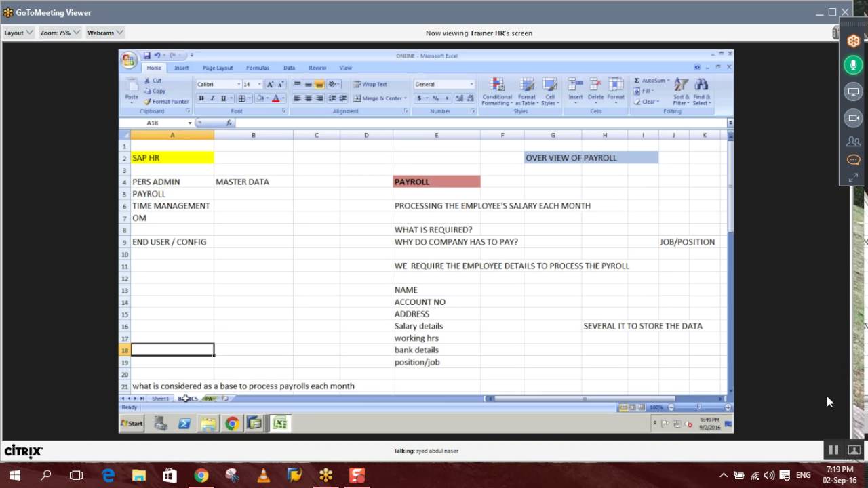Open the GoToMeeting chat bubble icon
Viewport: 868px width, 488px height.
(x=853, y=160)
